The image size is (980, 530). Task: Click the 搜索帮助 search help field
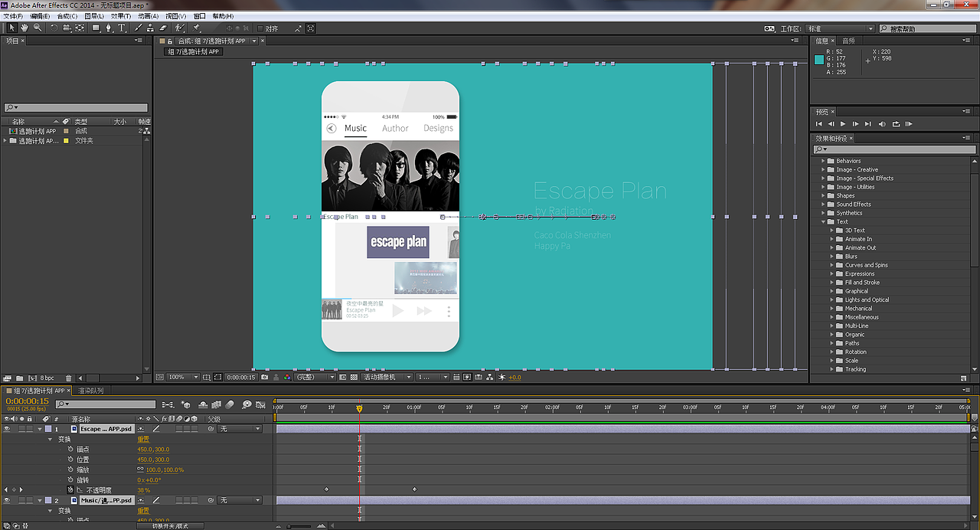(929, 29)
